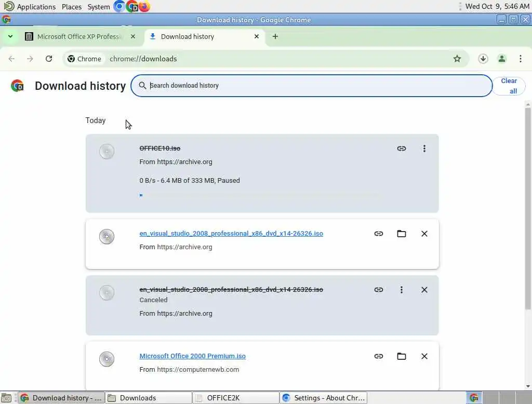Expand the tab search dropdown arrow
This screenshot has height=404, width=532.
coord(10,36)
